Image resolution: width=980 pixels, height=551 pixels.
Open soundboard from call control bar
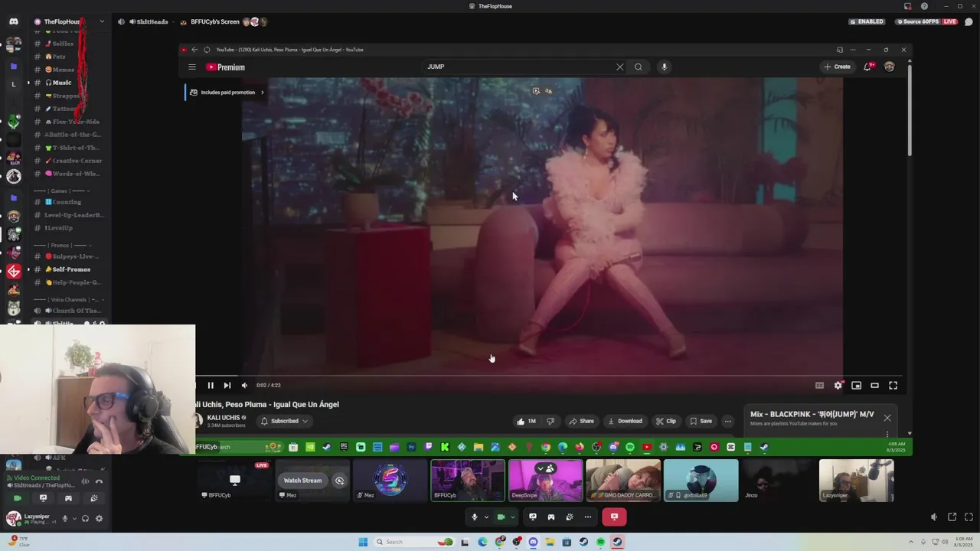(x=569, y=517)
